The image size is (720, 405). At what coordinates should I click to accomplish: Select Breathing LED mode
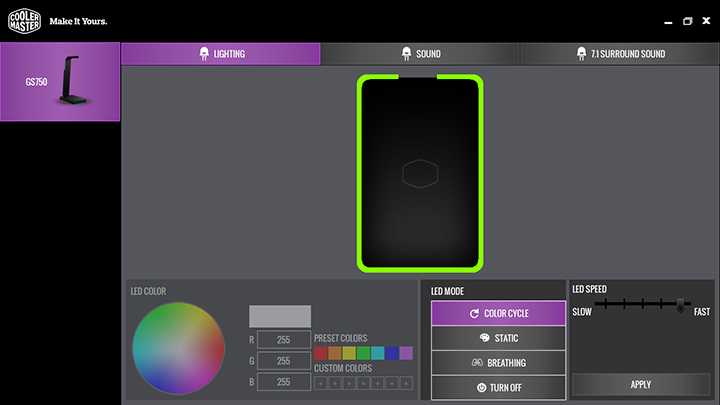tap(498, 363)
